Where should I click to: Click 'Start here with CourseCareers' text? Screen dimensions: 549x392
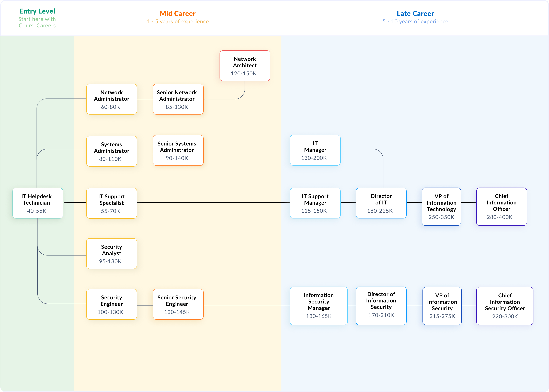(x=37, y=22)
